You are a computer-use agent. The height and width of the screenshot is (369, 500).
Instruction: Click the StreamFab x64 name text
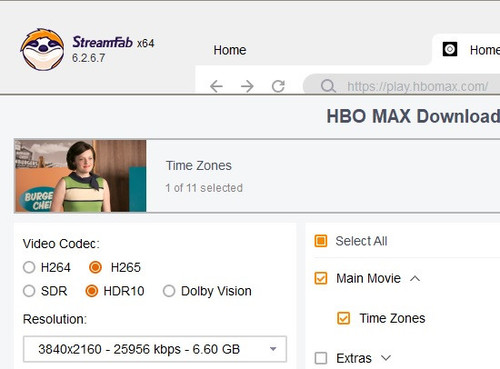113,42
